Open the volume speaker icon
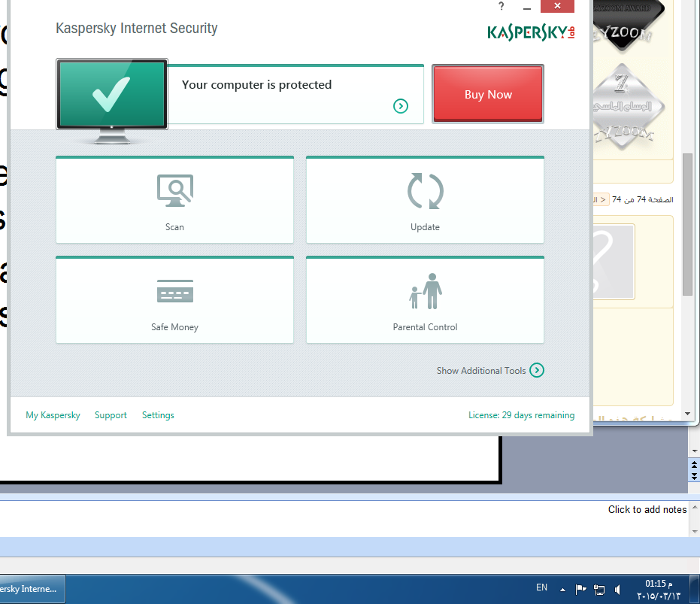This screenshot has width=700, height=604. click(x=617, y=590)
